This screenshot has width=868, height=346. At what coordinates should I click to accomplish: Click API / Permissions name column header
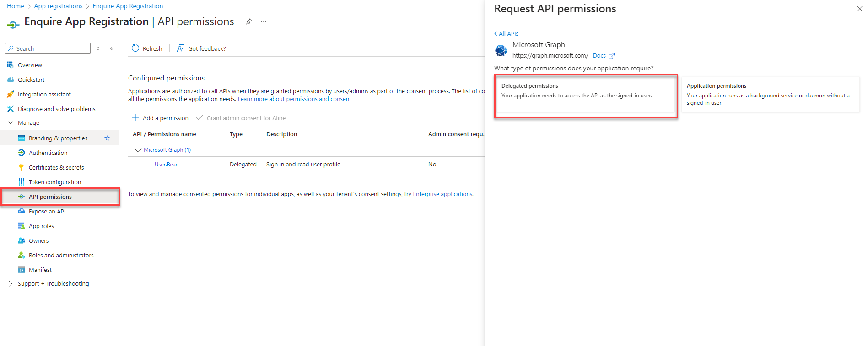164,134
